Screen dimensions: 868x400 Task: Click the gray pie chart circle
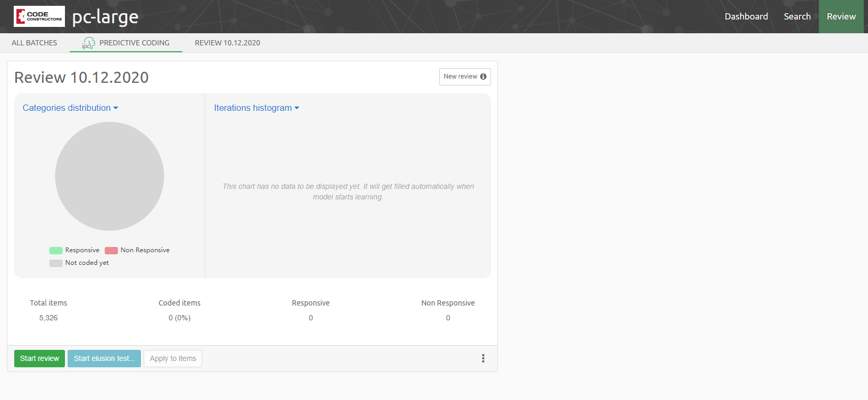(x=109, y=176)
